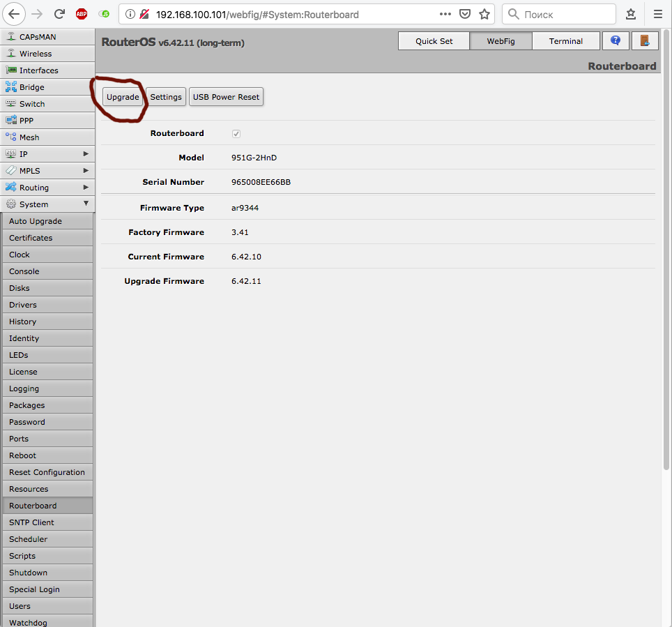Select the serial number 965008EE66BB text
Screen dimensions: 672x627
pos(261,182)
